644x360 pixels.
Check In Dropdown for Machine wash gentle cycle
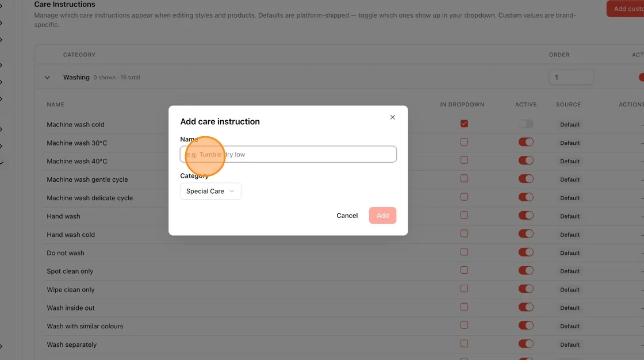click(x=464, y=178)
